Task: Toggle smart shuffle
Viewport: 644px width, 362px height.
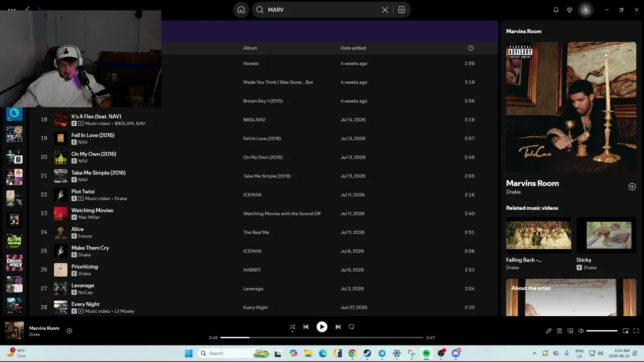Action: click(292, 327)
